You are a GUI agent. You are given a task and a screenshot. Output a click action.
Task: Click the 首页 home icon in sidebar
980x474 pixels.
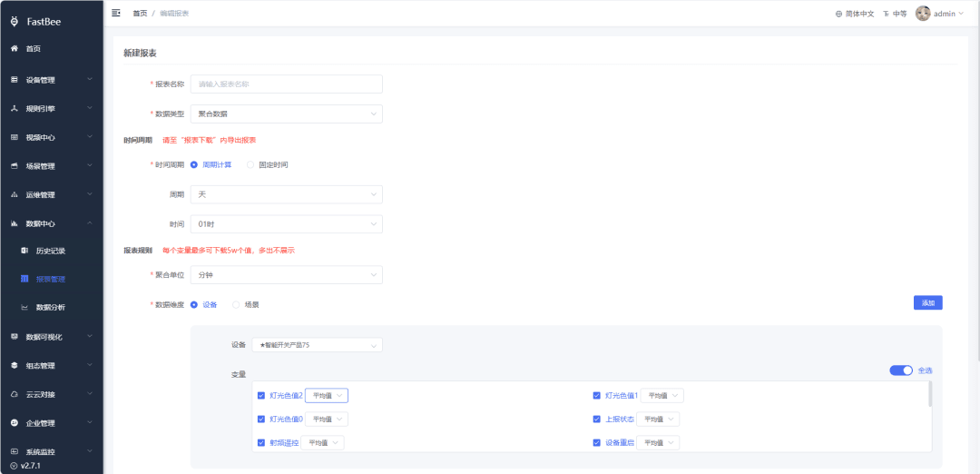(x=15, y=49)
